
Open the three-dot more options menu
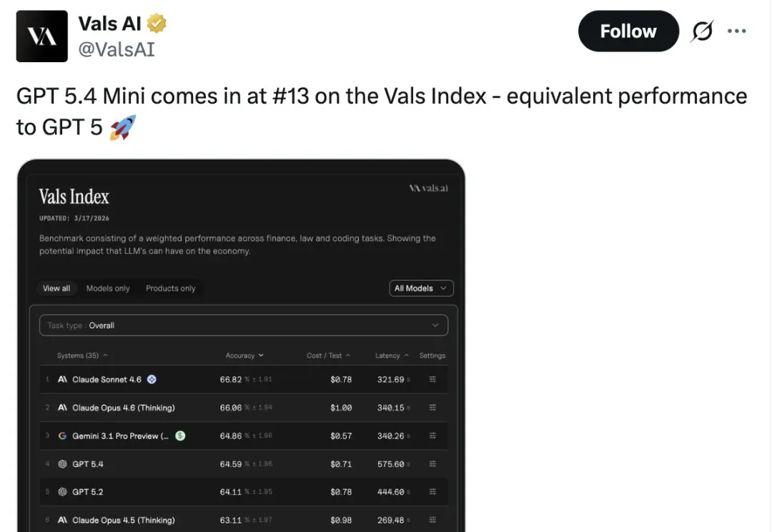(x=736, y=31)
